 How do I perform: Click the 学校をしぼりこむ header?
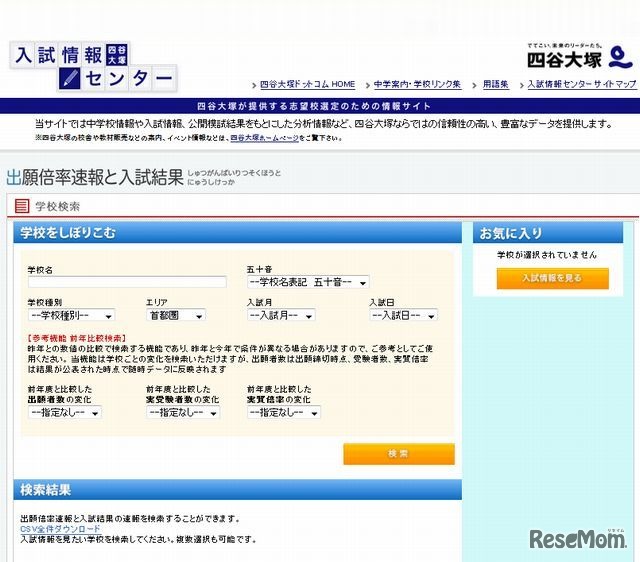[238, 233]
